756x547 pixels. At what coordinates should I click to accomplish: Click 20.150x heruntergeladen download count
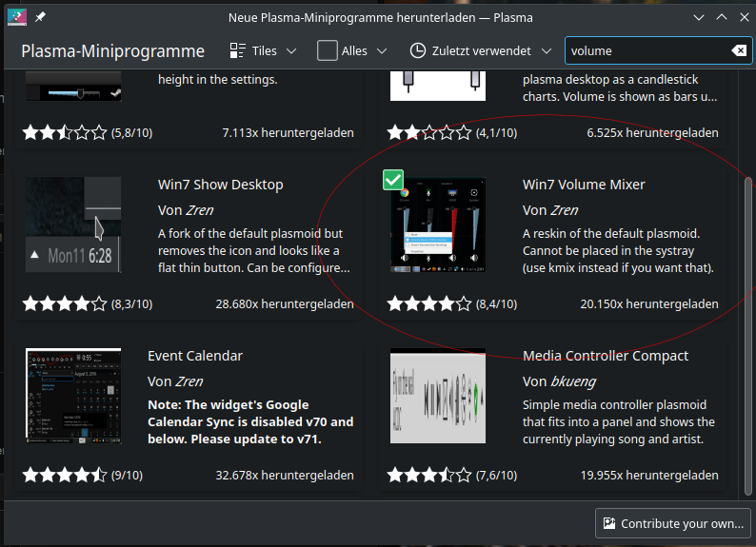pyautogui.click(x=649, y=303)
